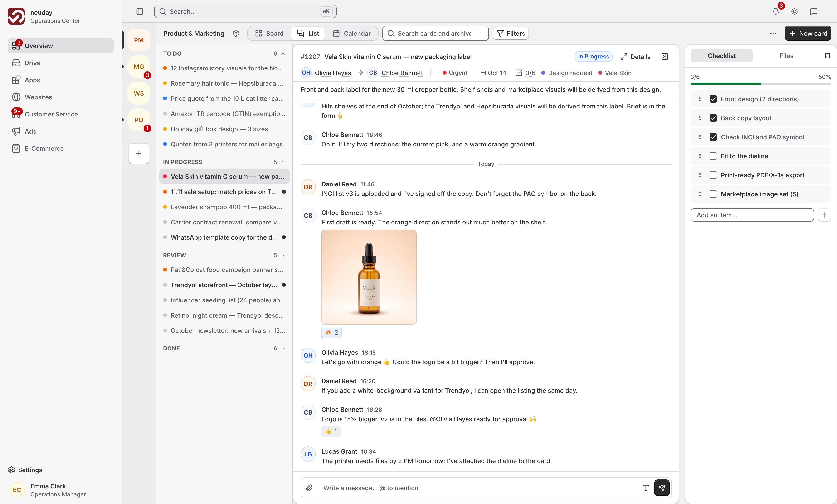Attach a file with the paperclip icon
The height and width of the screenshot is (504, 837).
coord(309,488)
